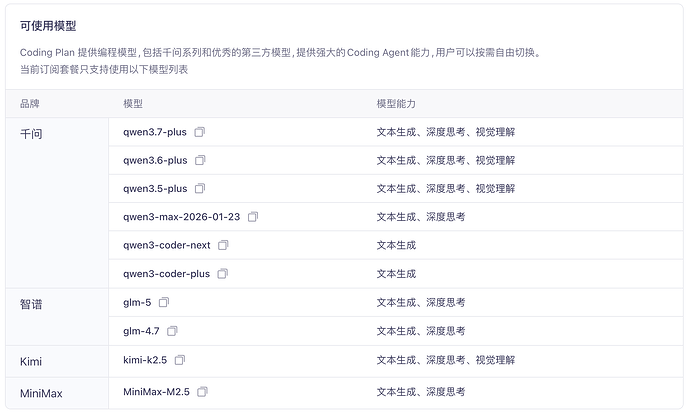
Task: Click the 可使用模型 section heading
Action: click(48, 26)
